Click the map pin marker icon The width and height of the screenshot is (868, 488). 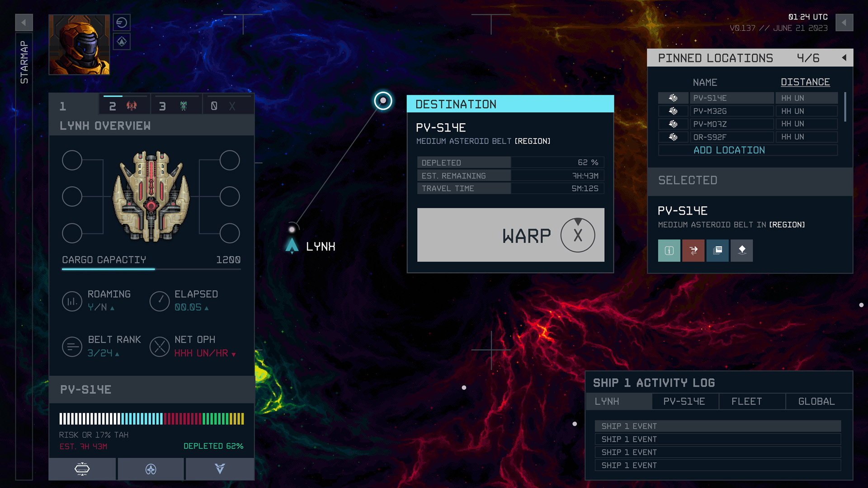741,250
